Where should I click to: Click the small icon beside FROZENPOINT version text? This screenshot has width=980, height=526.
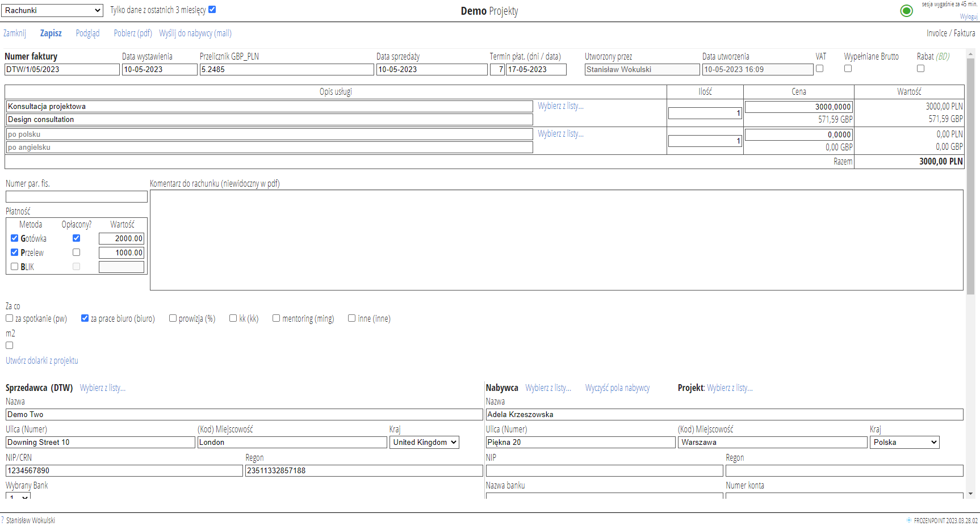[908, 520]
